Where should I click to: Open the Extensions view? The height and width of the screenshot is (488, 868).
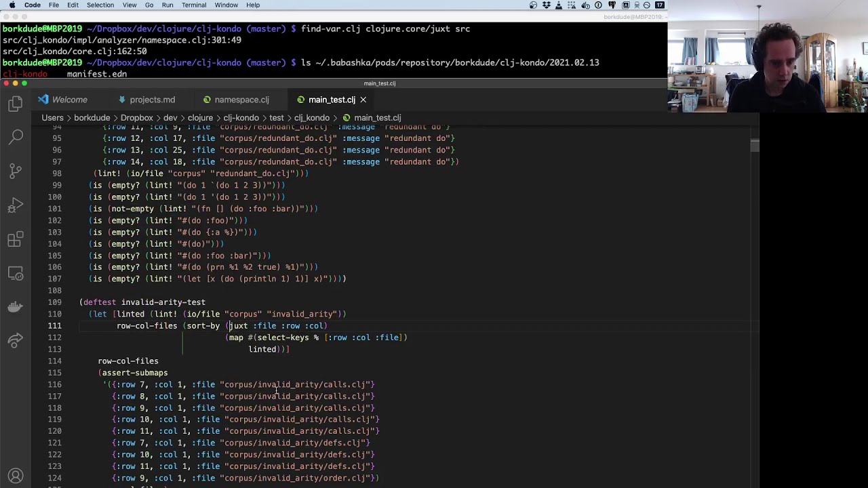[x=16, y=239]
